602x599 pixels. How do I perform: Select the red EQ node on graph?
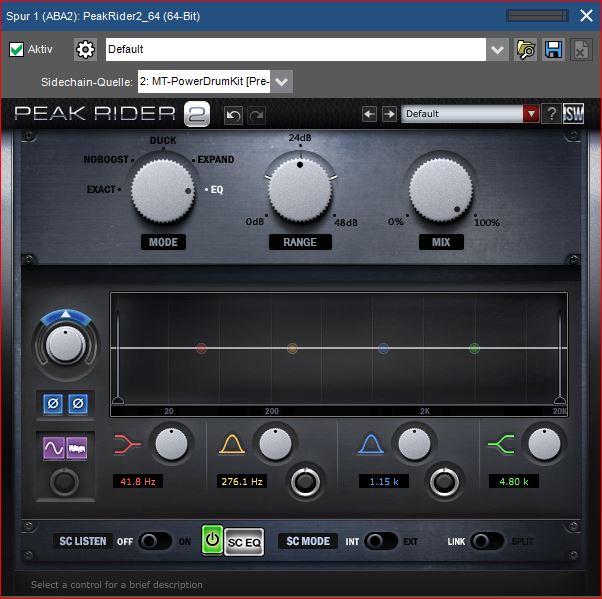(x=202, y=348)
